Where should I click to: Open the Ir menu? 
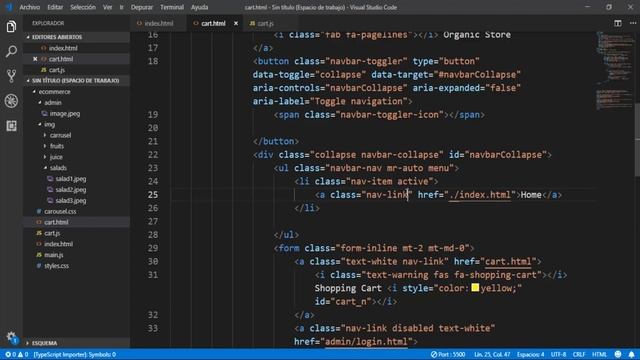click(121, 7)
